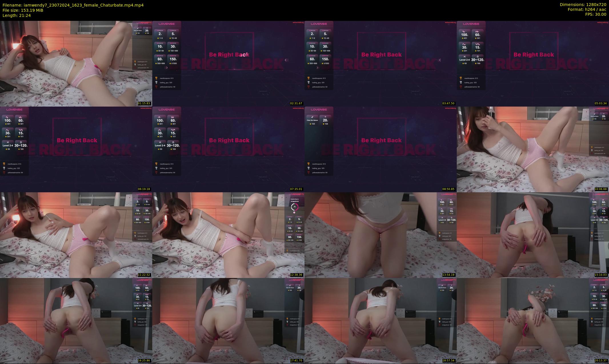609x364 pixels.
Task: Open the thumbnail stamped 05:03.34
Action: [533, 63]
